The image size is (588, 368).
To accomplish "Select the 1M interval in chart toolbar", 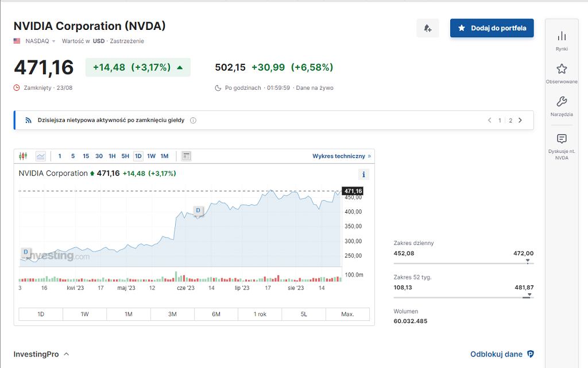I will tap(165, 156).
